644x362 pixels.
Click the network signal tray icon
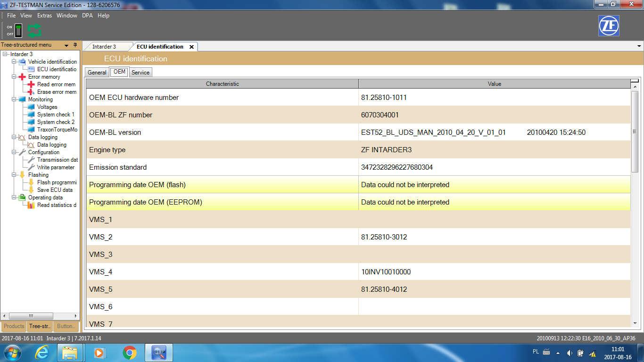click(593, 353)
